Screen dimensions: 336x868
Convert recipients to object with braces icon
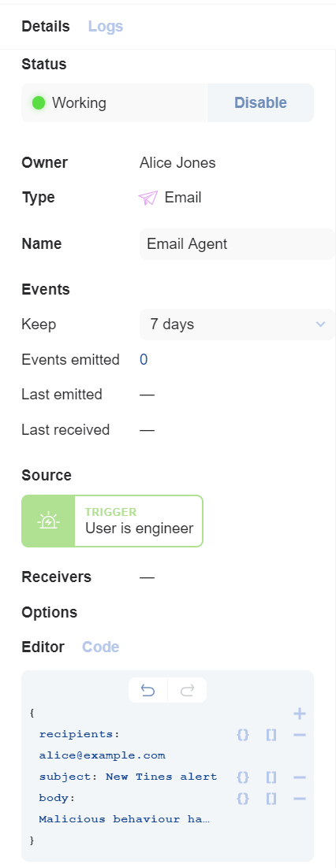point(243,735)
